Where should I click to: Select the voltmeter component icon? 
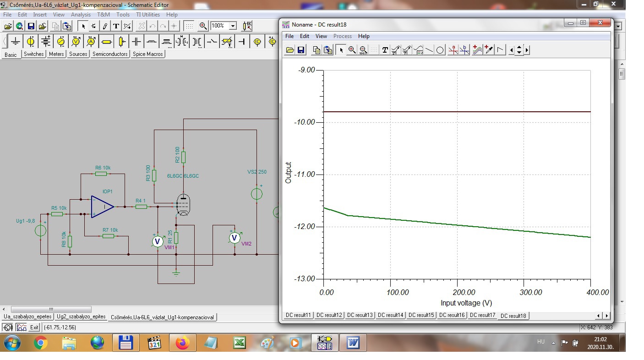76,42
